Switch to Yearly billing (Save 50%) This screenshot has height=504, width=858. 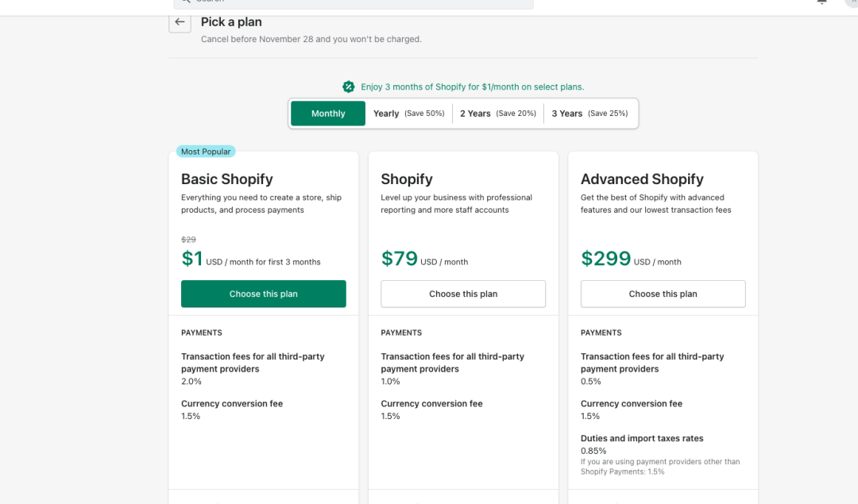tap(408, 113)
